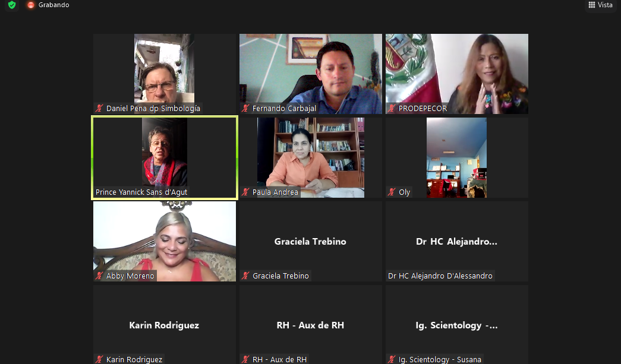Click the red recording indicator icon
This screenshot has width=621, height=364.
[30, 5]
